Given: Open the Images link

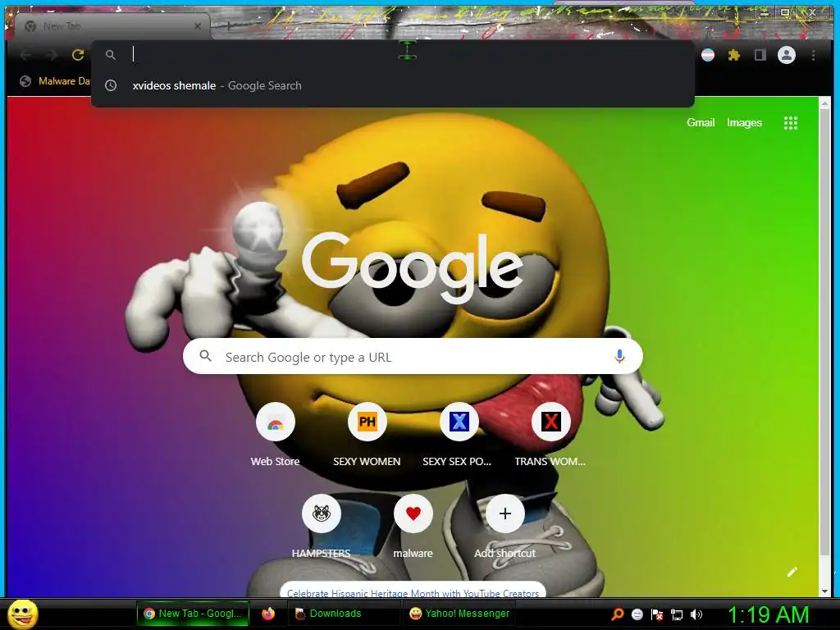Looking at the screenshot, I should [744, 123].
